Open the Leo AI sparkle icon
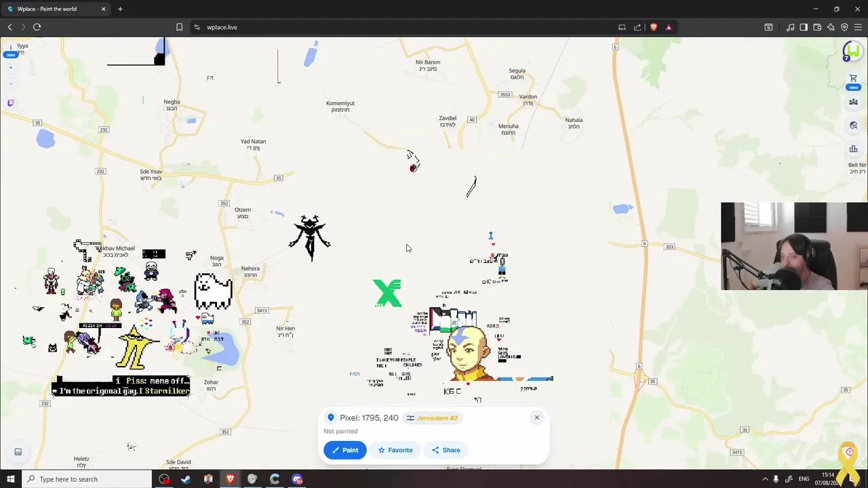 pos(831,27)
